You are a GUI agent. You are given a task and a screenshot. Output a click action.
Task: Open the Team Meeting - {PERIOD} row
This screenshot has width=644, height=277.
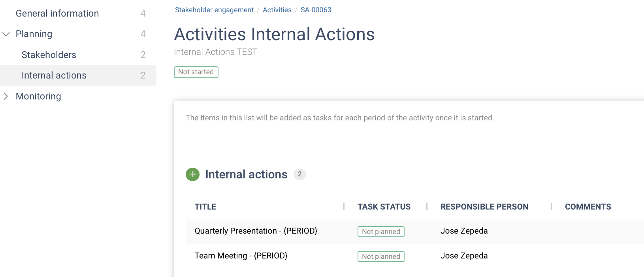click(x=241, y=256)
